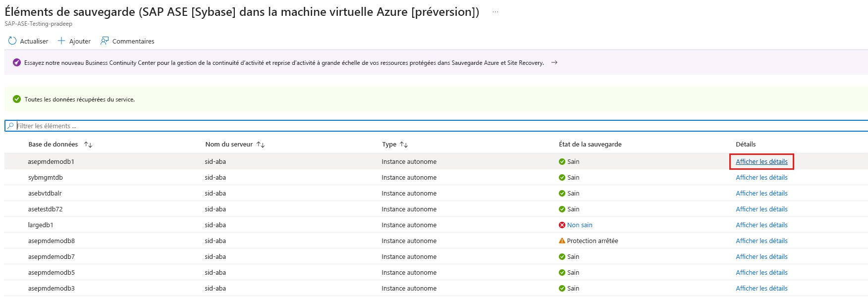Image resolution: width=868 pixels, height=297 pixels.
Task: Click the arrow at end of banner
Action: click(554, 63)
